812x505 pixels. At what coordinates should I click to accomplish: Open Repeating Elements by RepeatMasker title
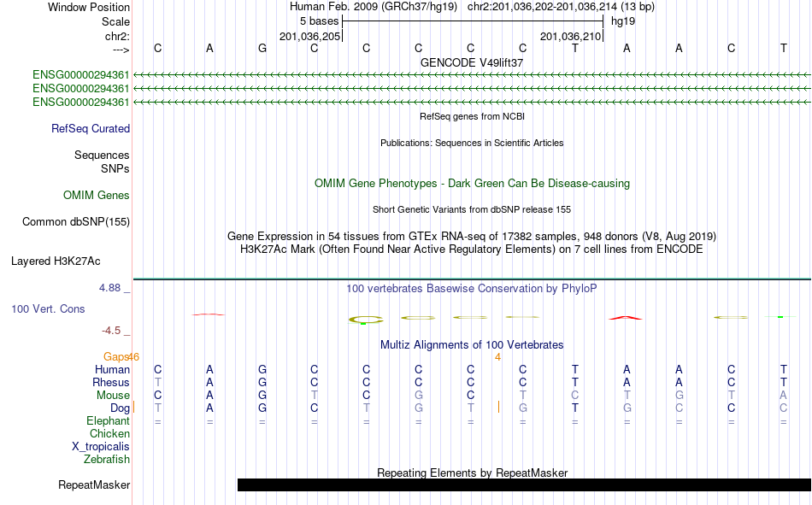click(472, 473)
